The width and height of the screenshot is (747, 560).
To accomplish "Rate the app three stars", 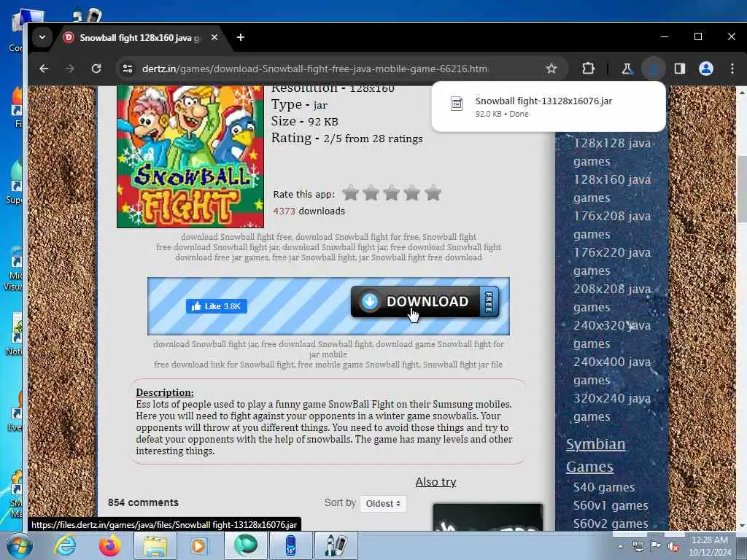I will point(392,192).
